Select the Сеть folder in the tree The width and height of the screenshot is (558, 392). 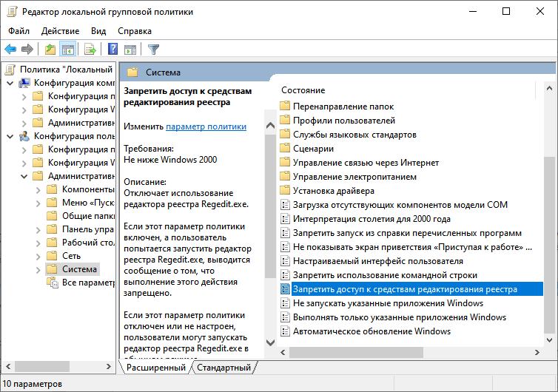pos(64,256)
